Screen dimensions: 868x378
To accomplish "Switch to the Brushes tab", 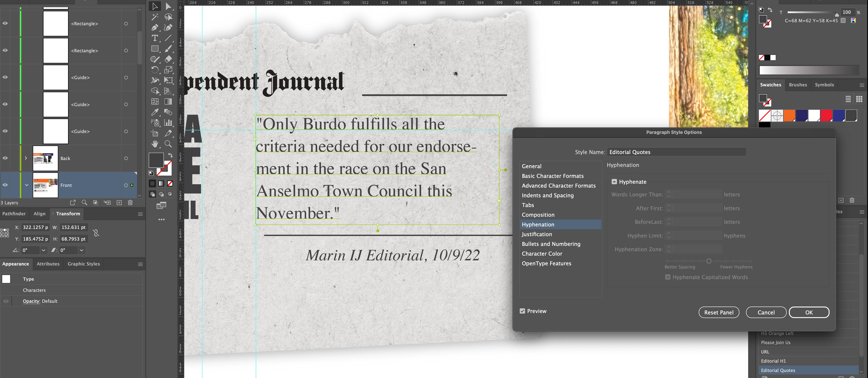I will click(x=798, y=85).
